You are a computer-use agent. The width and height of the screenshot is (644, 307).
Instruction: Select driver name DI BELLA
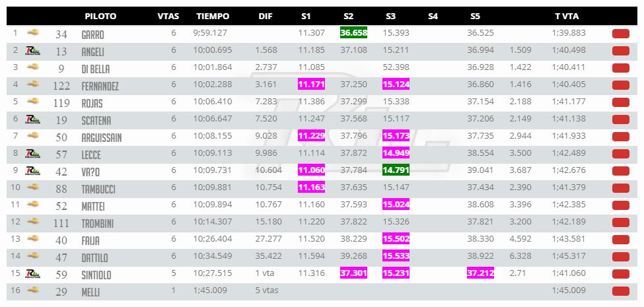coord(96,69)
